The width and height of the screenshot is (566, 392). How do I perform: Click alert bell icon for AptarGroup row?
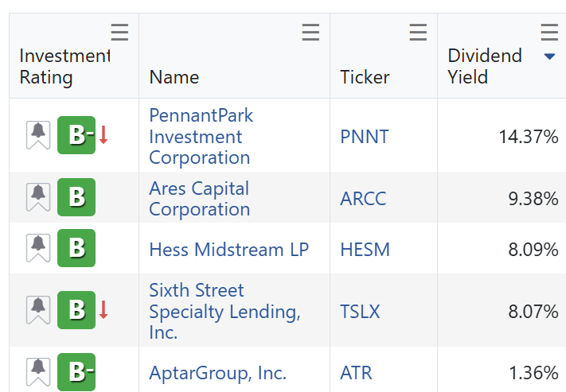38,372
